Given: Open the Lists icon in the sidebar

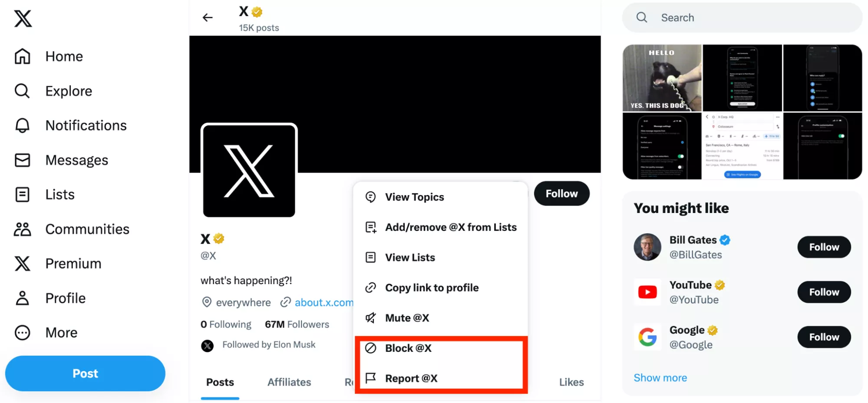Looking at the screenshot, I should [22, 194].
